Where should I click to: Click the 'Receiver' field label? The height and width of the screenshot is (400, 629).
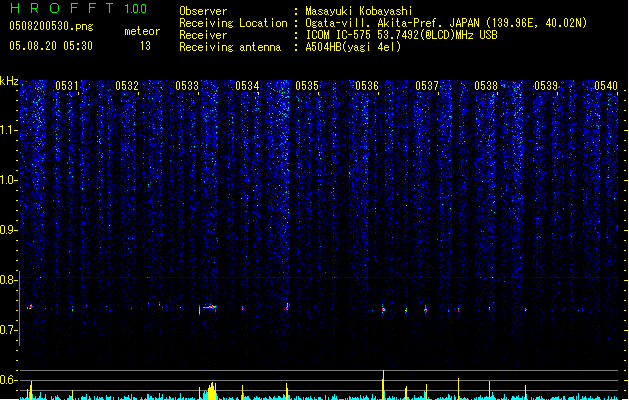203,35
